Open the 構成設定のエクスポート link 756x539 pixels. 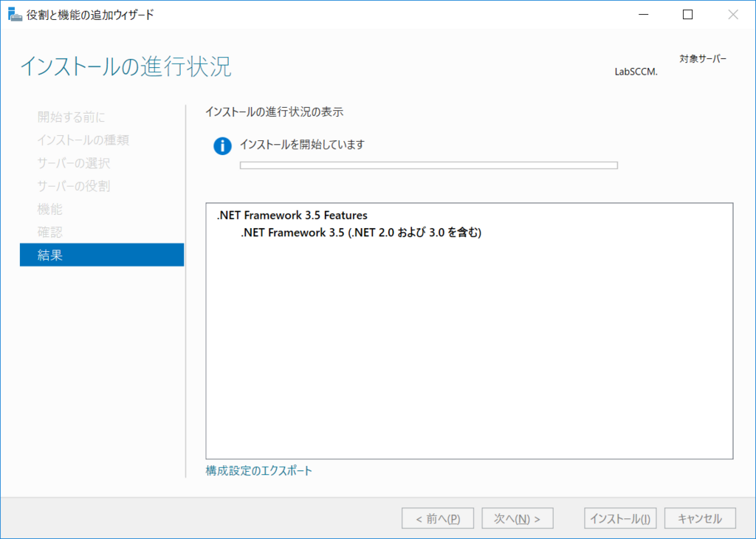(258, 470)
